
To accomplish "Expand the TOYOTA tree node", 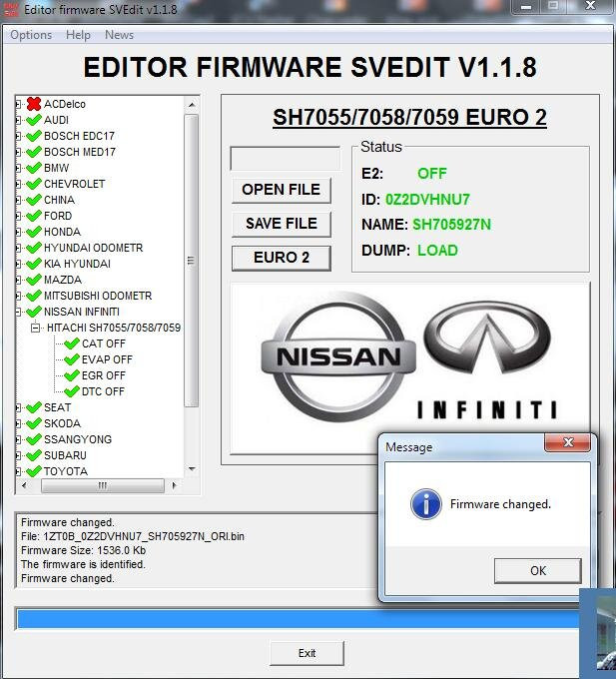I will pos(18,471).
